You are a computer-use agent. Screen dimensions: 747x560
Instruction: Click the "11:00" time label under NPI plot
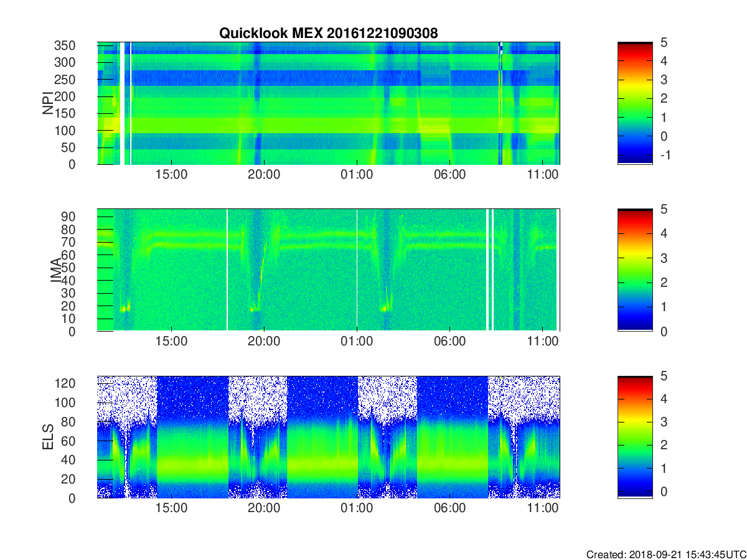point(542,175)
